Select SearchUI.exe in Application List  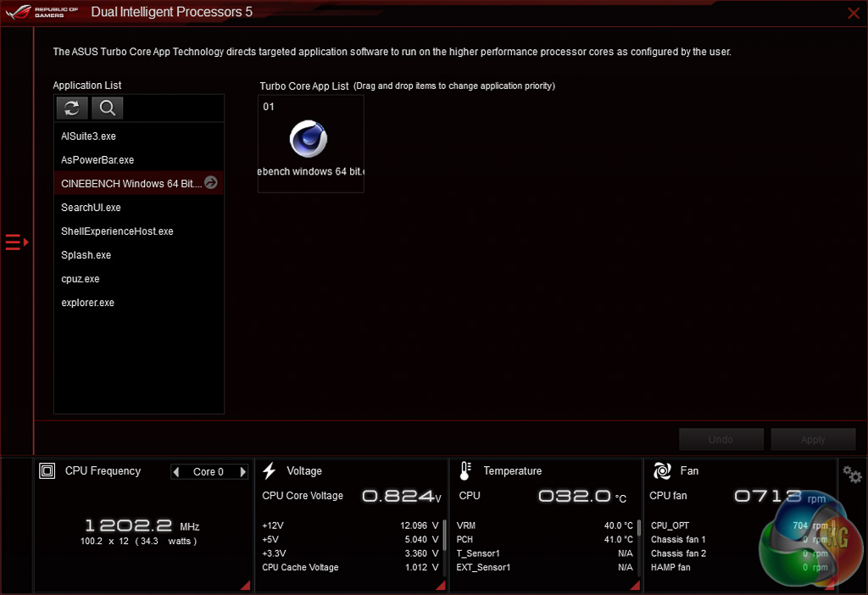coord(138,208)
